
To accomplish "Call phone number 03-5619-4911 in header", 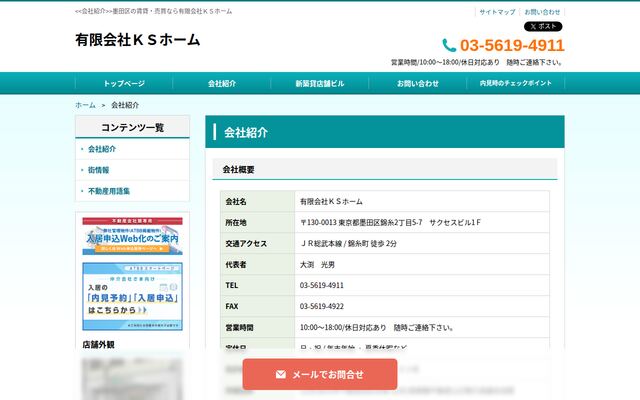I will [x=512, y=45].
